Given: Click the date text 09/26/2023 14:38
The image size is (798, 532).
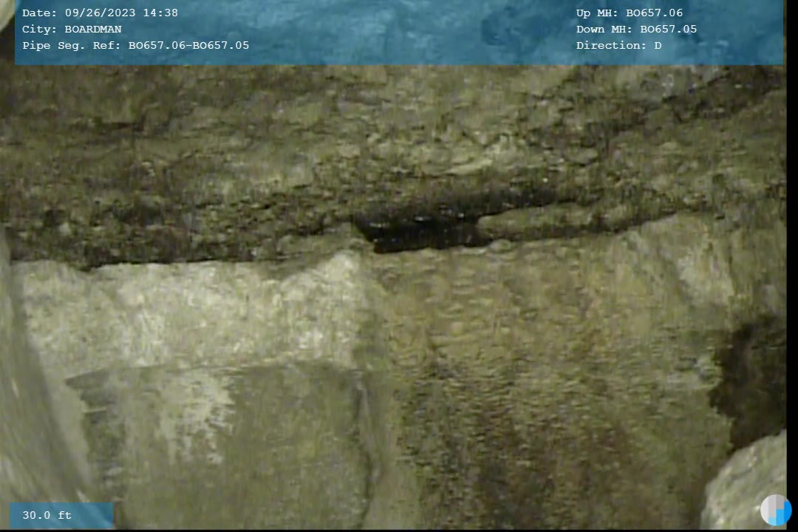Looking at the screenshot, I should [x=121, y=13].
